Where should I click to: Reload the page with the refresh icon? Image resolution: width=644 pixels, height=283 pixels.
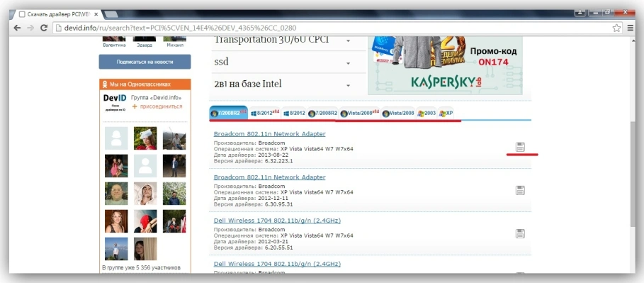[x=43, y=28]
